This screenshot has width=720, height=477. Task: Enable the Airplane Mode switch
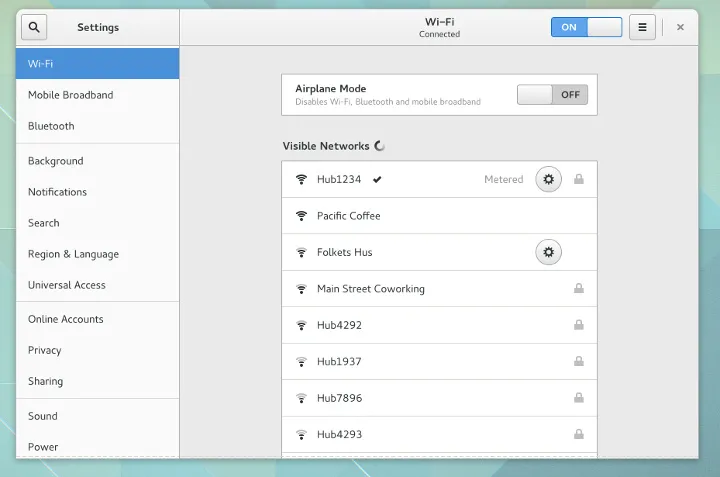(x=552, y=95)
